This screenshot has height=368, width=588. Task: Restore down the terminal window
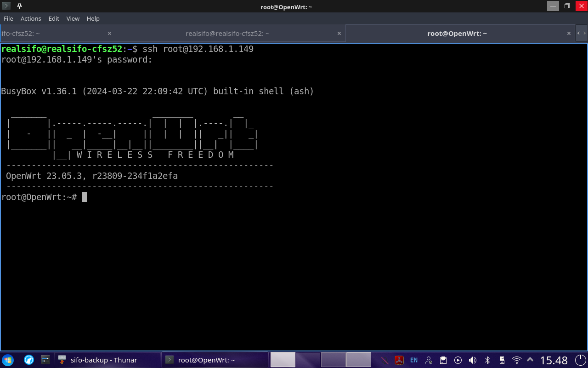(567, 6)
